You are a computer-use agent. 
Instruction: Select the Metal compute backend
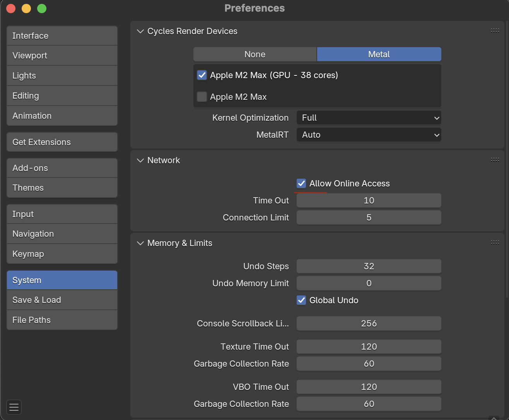pos(379,55)
